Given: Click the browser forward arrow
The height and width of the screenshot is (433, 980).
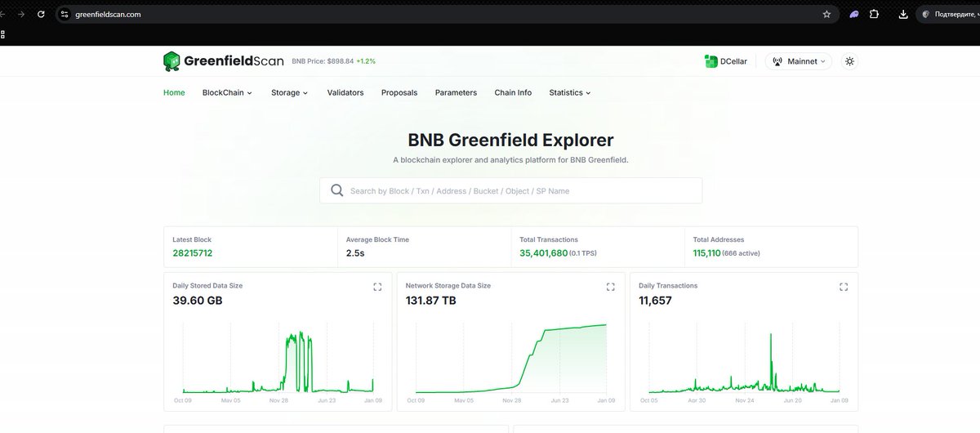Looking at the screenshot, I should coord(20,14).
